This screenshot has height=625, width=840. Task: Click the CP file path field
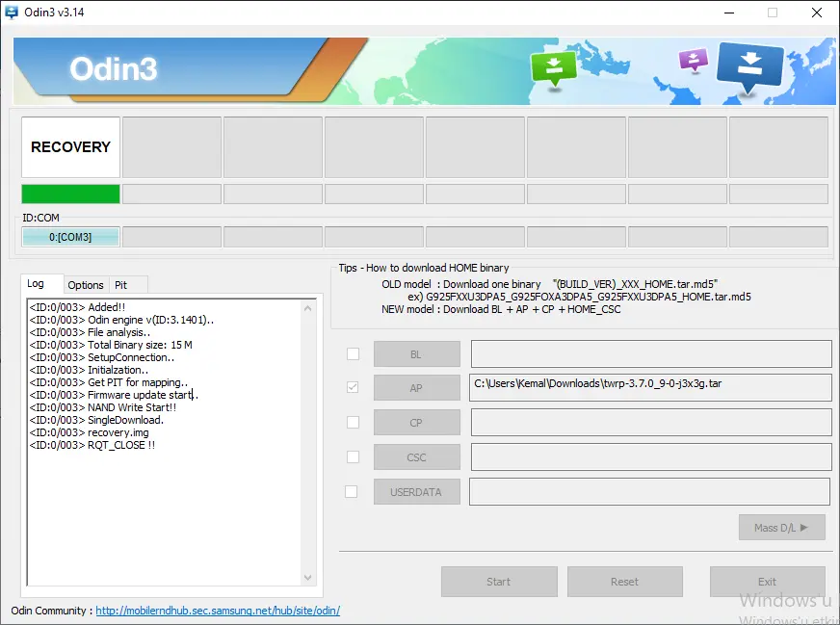coord(651,422)
